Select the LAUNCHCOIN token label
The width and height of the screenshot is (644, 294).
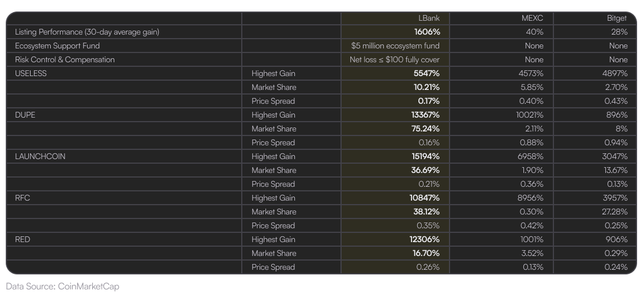[x=40, y=157]
